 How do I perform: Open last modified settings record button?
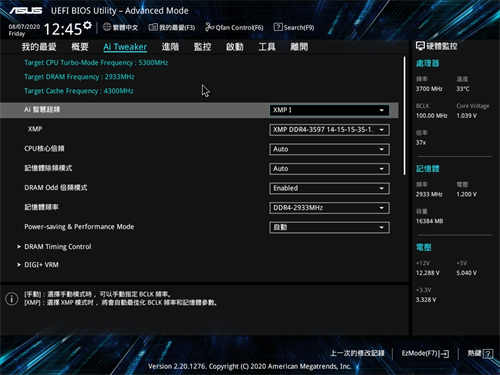pos(357,353)
